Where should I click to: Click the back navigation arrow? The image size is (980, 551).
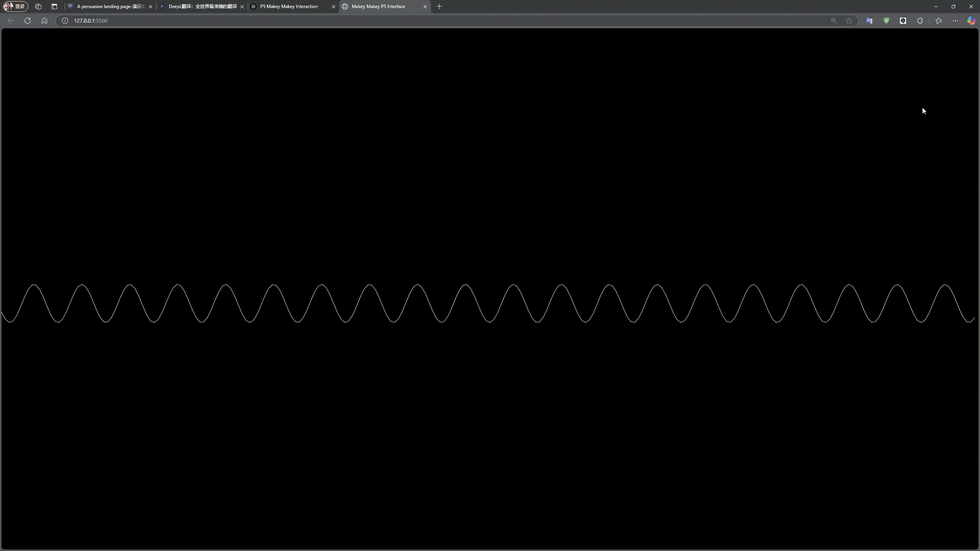click(11, 21)
